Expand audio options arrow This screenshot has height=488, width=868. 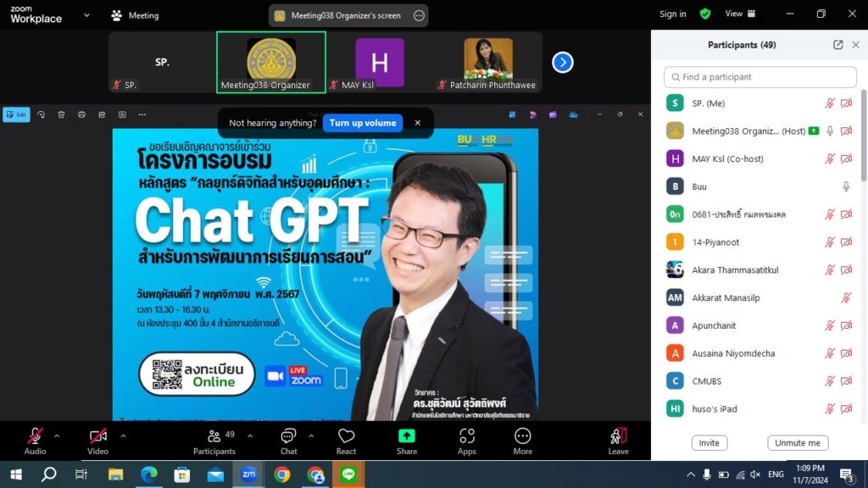click(x=57, y=435)
